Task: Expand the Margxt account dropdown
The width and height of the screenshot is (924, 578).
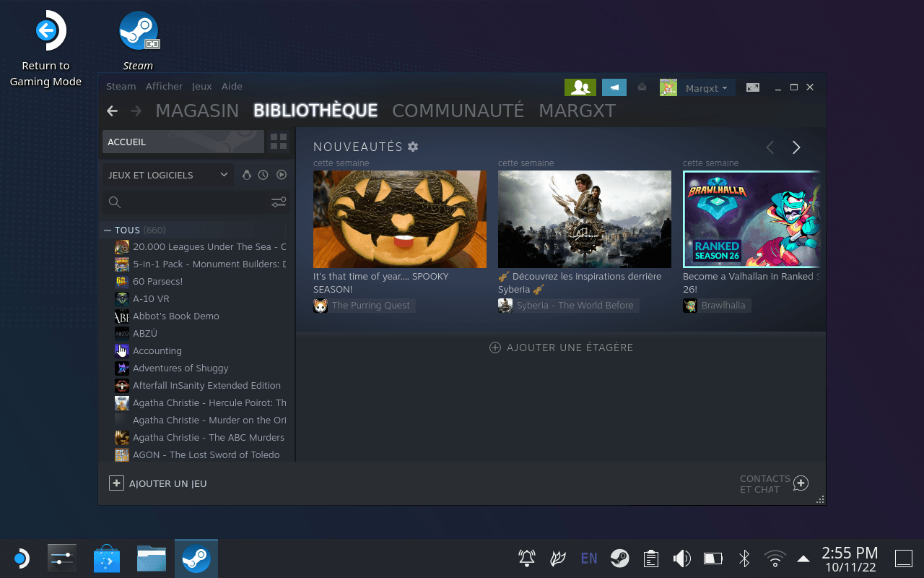Action: click(x=706, y=88)
